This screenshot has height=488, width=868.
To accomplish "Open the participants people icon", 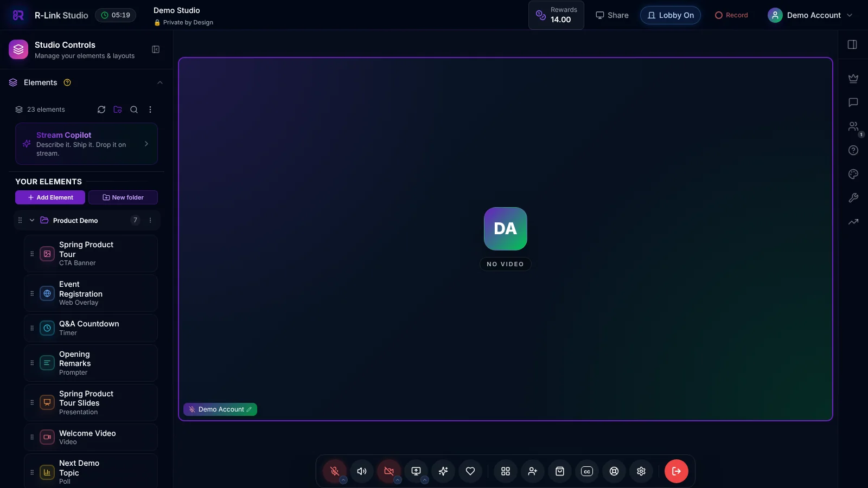I will pos(853,126).
